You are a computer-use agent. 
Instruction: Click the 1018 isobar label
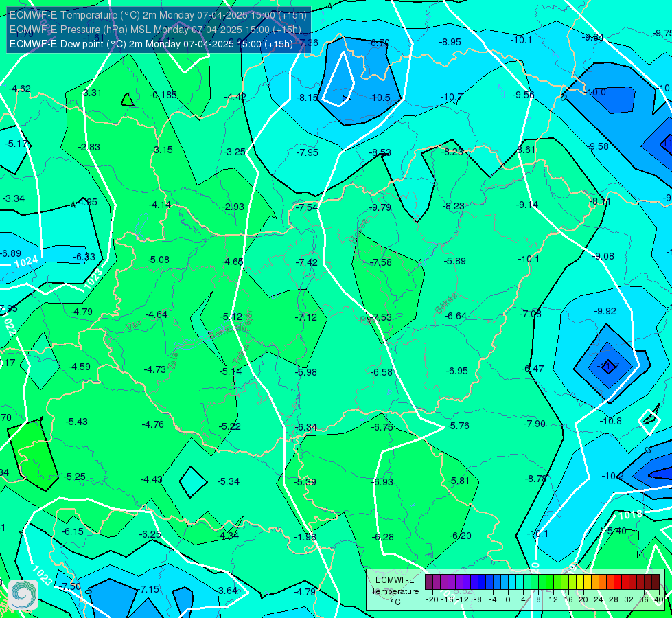tap(630, 514)
